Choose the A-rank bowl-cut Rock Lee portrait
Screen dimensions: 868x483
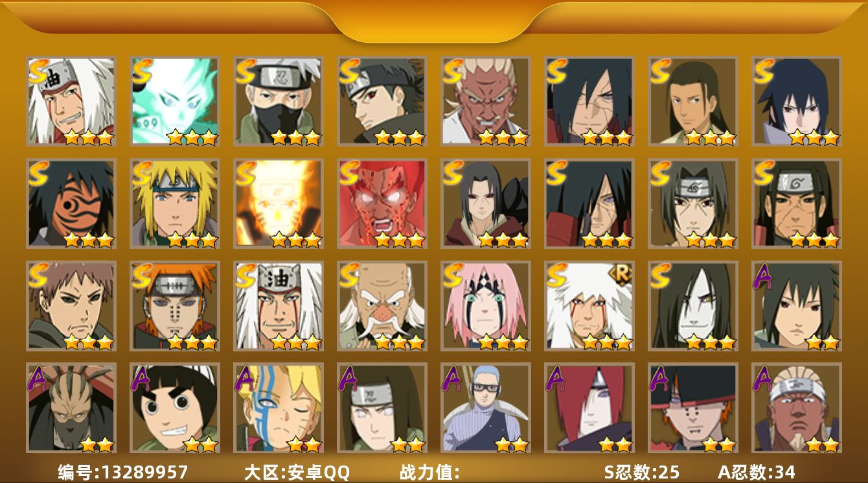point(174,408)
